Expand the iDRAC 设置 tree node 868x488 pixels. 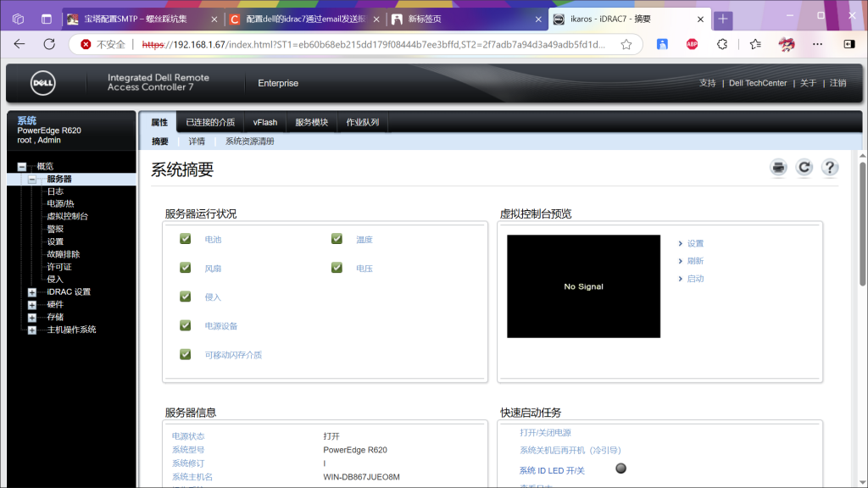[32, 292]
